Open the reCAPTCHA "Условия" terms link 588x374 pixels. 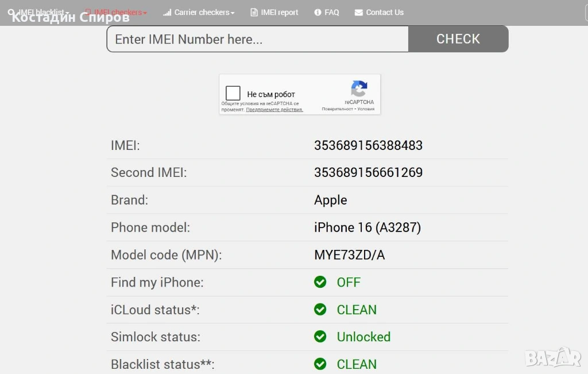tap(366, 109)
